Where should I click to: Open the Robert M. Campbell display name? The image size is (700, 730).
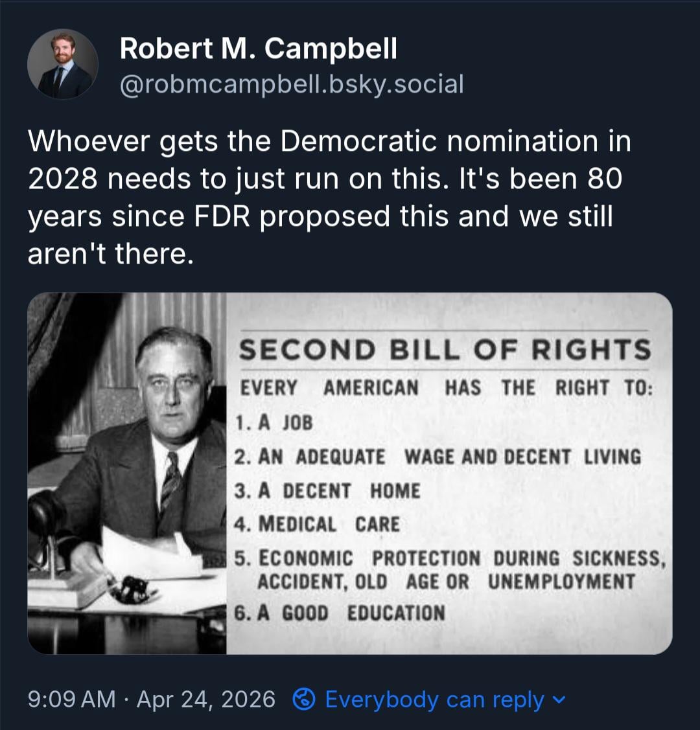[x=258, y=49]
